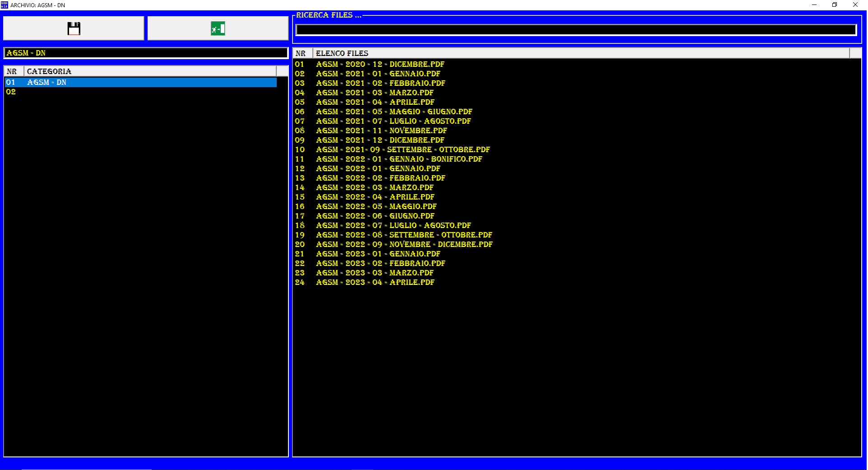Select file AGSM - 2023 - 03 - MARZO.PDF
The image size is (868, 470).
coord(375,273)
